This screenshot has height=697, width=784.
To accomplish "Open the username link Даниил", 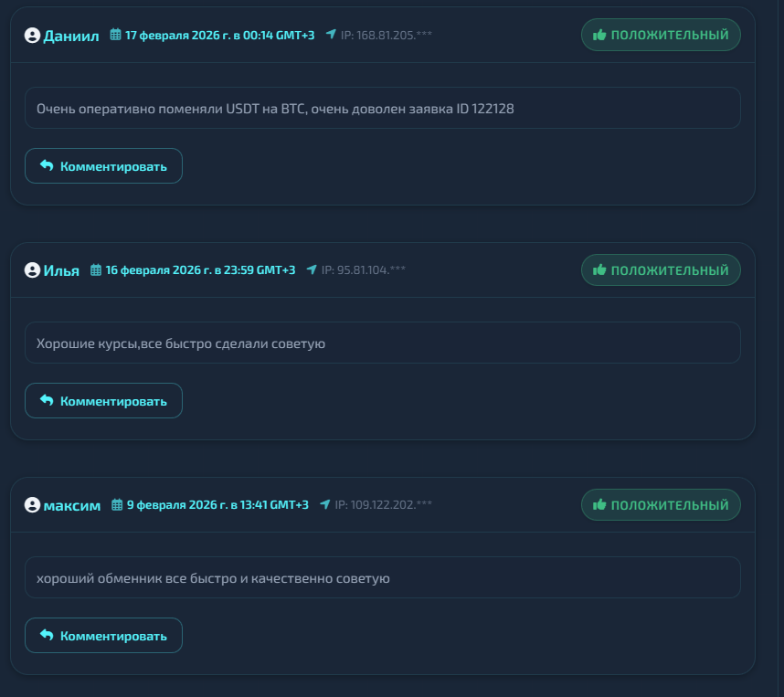I will (71, 36).
